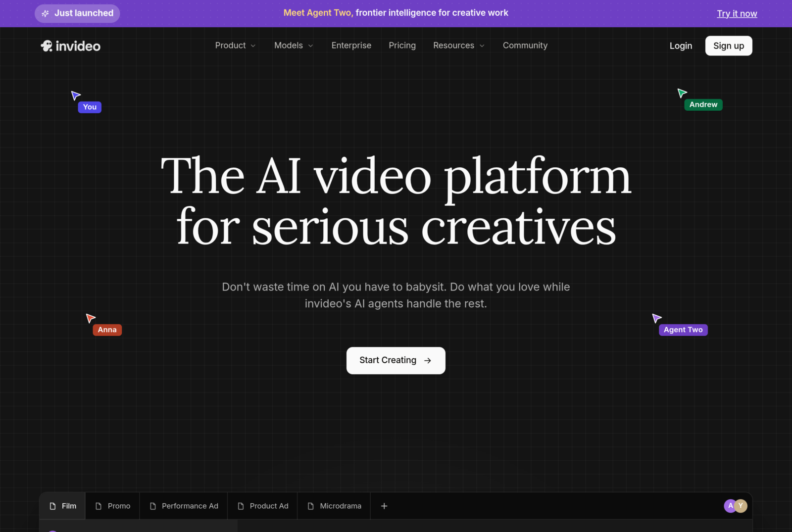
Task: Click the sparkle icon in Just launched badge
Action: point(45,13)
